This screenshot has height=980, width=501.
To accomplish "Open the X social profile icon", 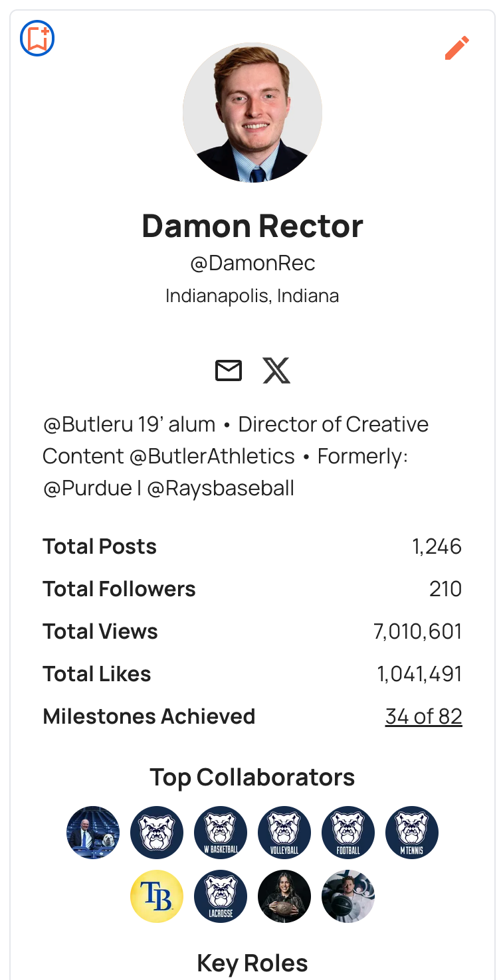I will pos(276,370).
